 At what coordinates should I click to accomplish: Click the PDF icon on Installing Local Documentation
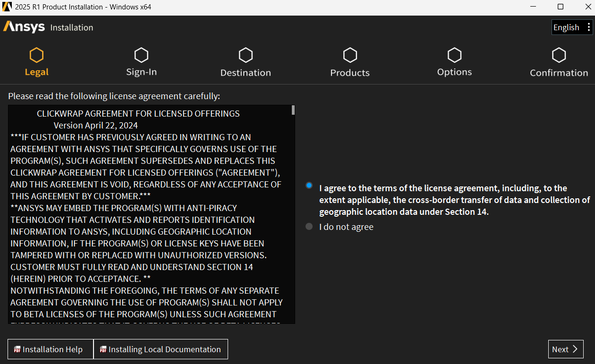click(103, 349)
